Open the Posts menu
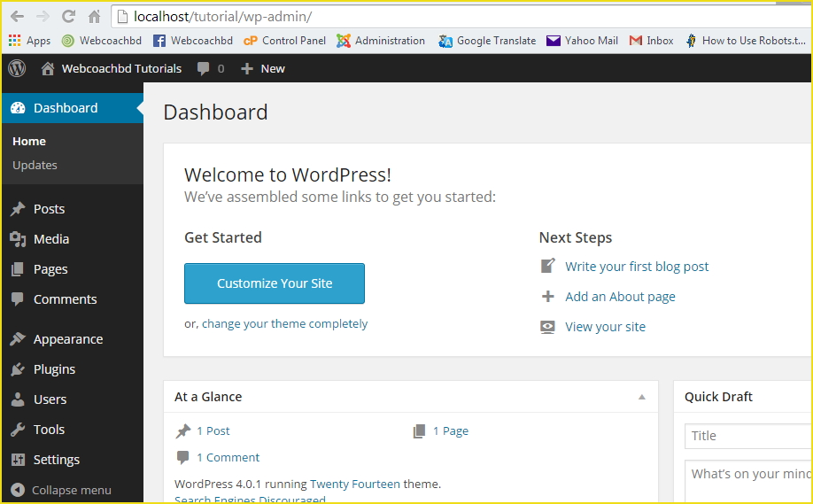This screenshot has height=504, width=813. coord(50,209)
